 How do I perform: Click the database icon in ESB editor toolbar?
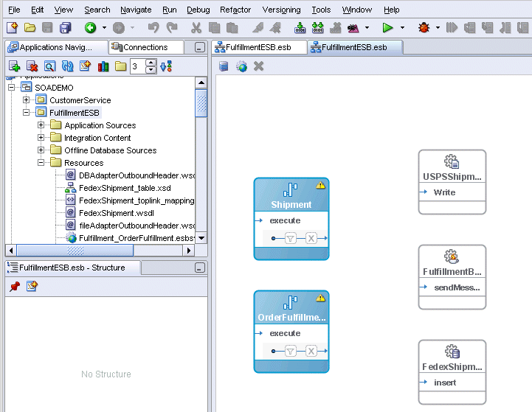[224, 66]
